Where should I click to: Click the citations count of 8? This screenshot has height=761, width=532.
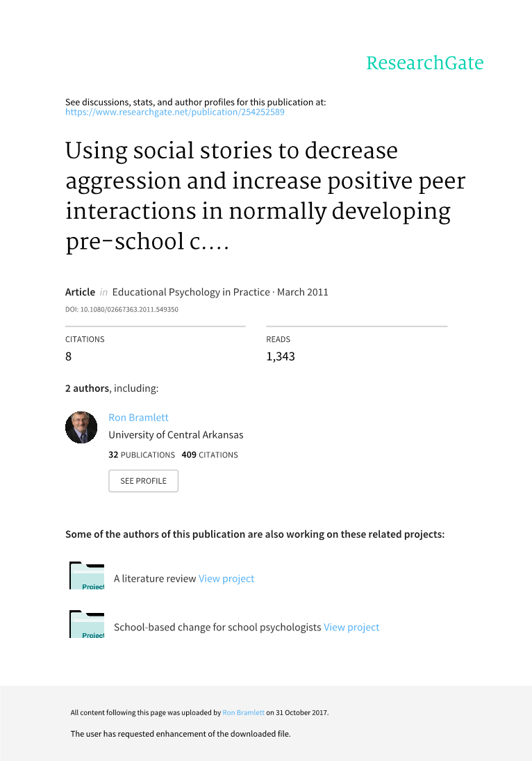[68, 357]
